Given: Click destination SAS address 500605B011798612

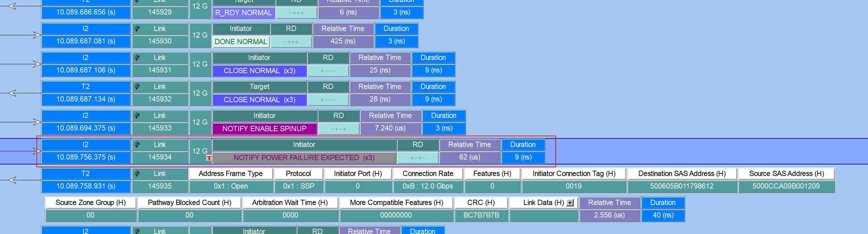Looking at the screenshot, I should [682, 186].
